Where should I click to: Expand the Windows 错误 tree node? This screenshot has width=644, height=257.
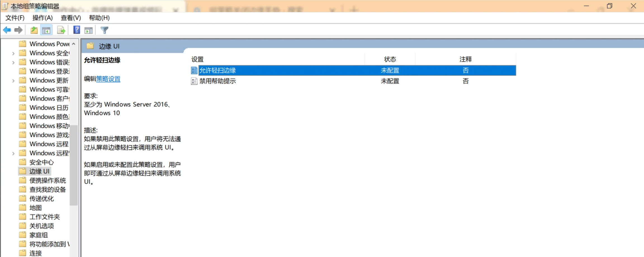pyautogui.click(x=13, y=62)
